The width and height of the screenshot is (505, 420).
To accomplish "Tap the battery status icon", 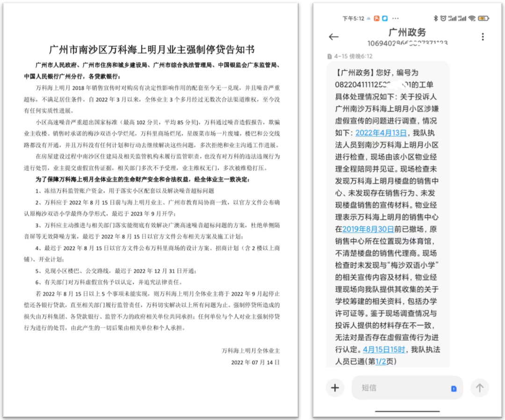I will click(x=483, y=18).
